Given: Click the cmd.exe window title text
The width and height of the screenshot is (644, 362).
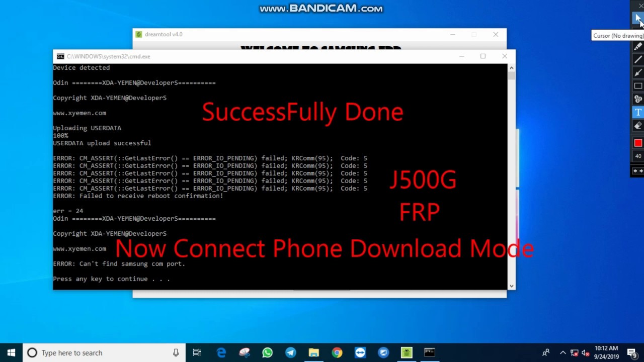Looking at the screenshot, I should pyautogui.click(x=108, y=56).
